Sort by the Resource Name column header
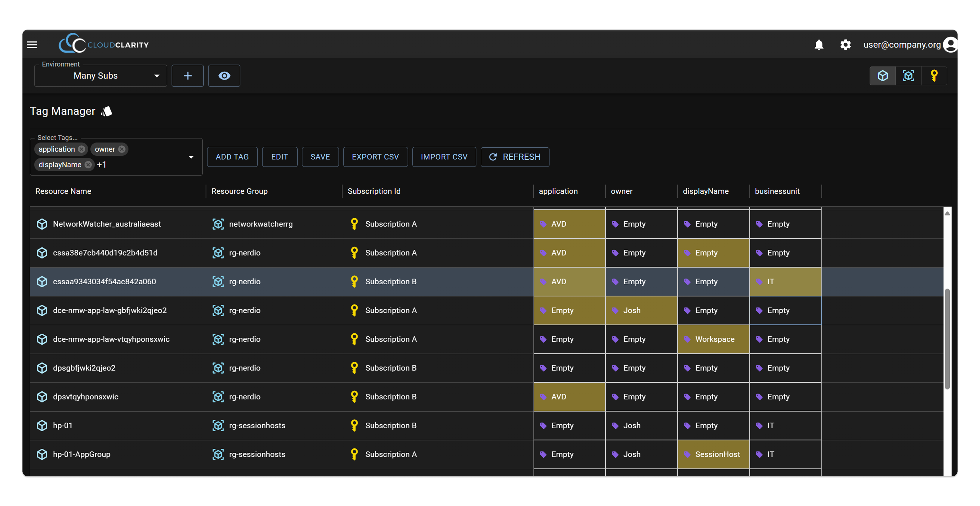 click(63, 191)
